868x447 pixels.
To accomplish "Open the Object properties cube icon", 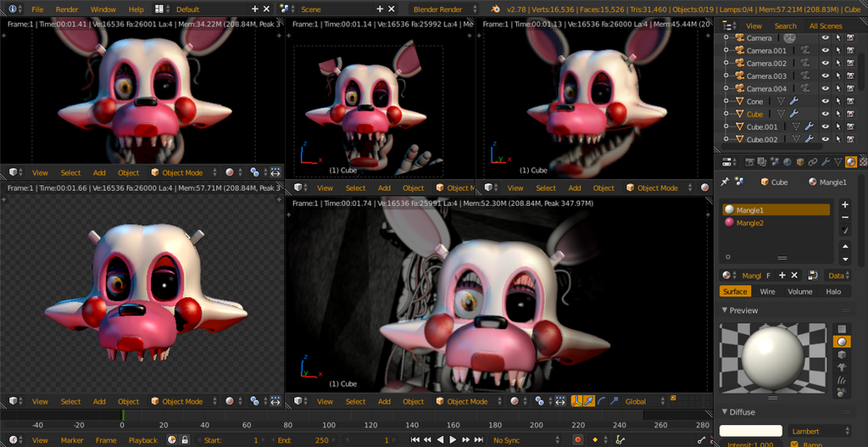I will point(799,162).
